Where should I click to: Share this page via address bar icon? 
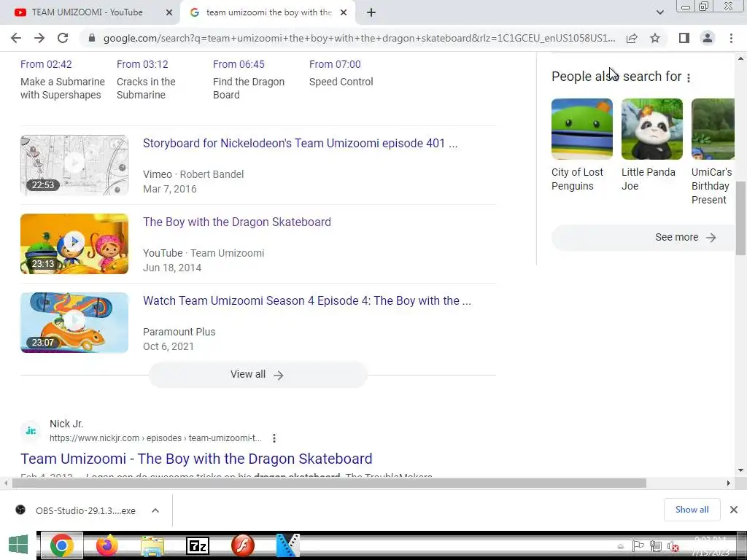(x=632, y=38)
